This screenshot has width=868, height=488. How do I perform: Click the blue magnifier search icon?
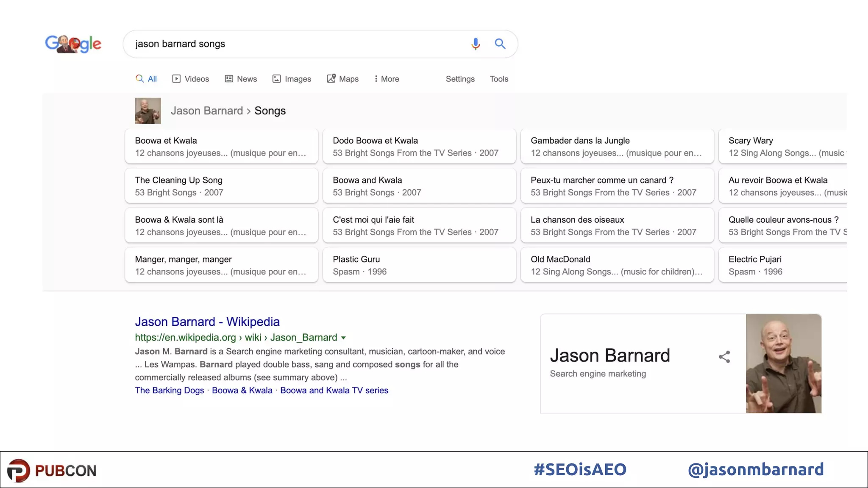tap(500, 44)
